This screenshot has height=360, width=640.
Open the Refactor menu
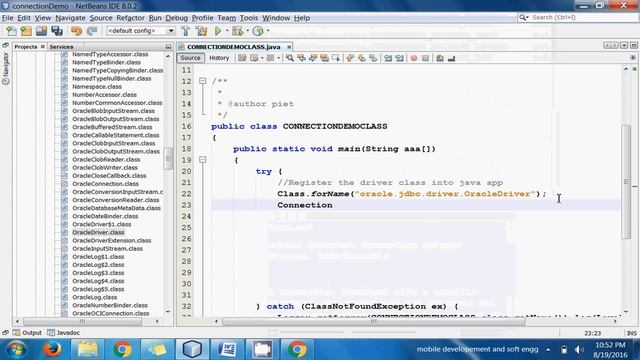pyautogui.click(x=130, y=18)
